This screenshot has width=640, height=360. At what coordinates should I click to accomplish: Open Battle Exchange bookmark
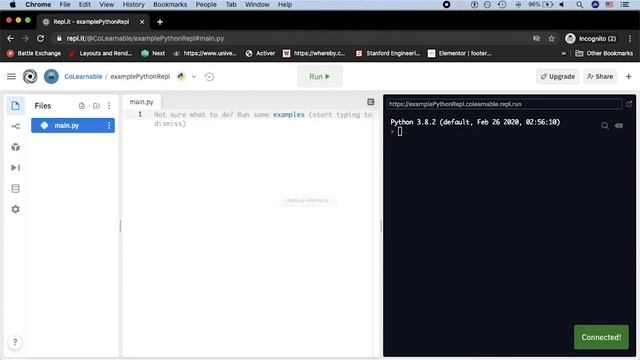click(34, 53)
